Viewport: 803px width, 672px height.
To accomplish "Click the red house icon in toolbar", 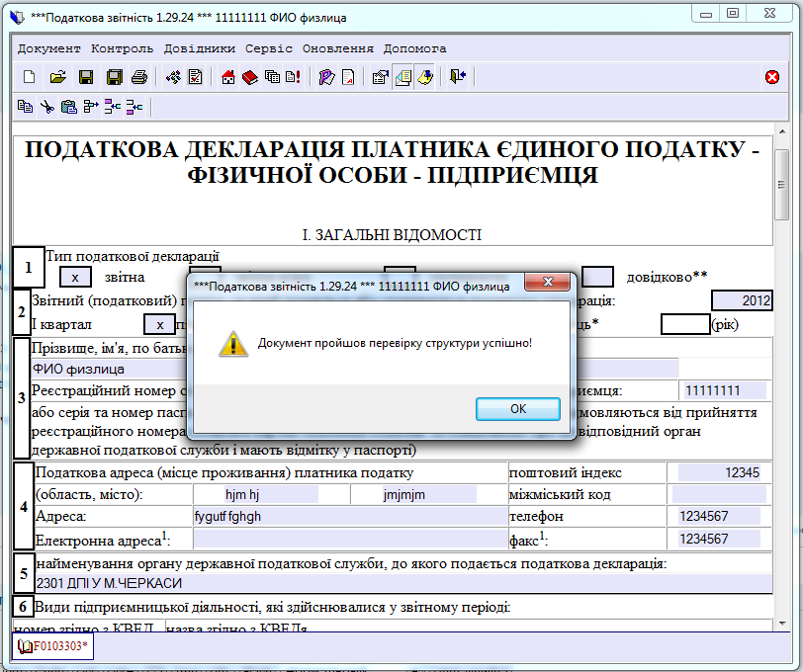I will click(x=228, y=77).
